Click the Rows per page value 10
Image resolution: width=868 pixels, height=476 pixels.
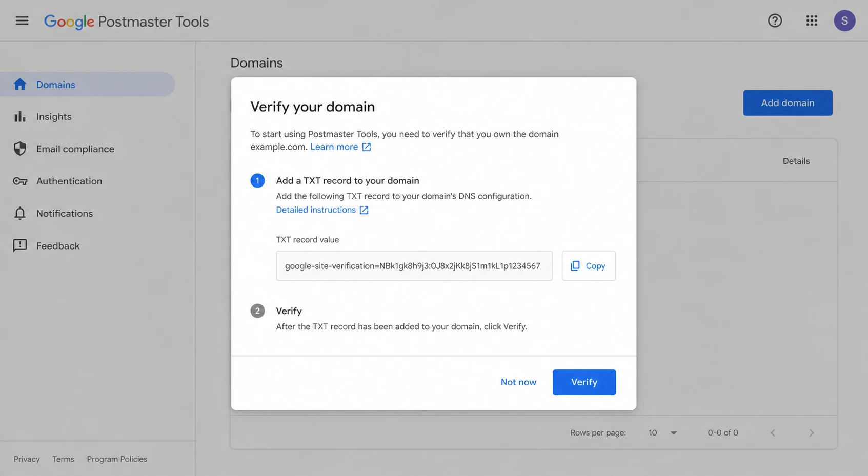pyautogui.click(x=653, y=433)
